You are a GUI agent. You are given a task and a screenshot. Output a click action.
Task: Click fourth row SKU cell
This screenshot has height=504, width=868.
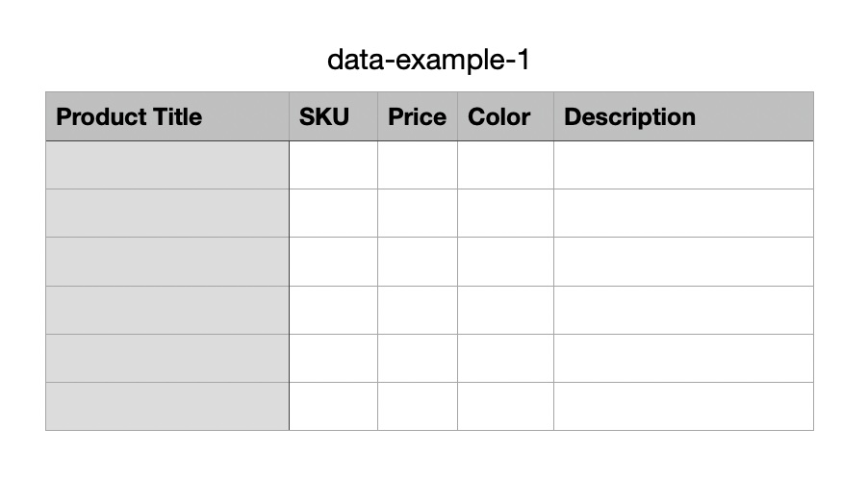click(333, 310)
